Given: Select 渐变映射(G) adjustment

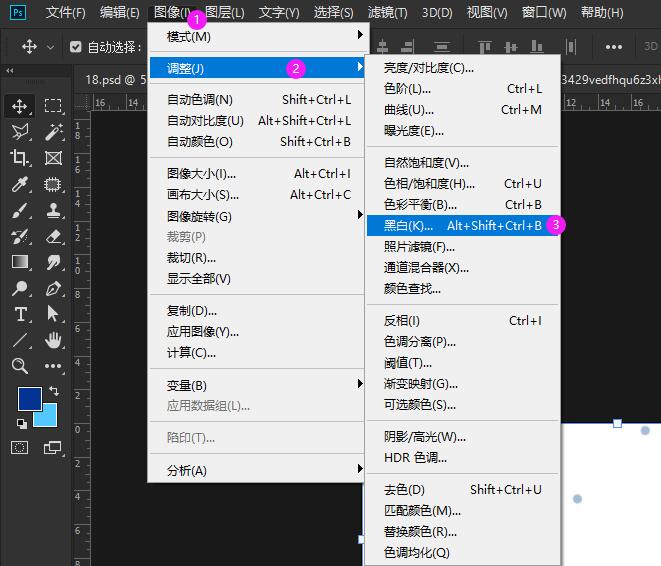Looking at the screenshot, I should point(462,384).
